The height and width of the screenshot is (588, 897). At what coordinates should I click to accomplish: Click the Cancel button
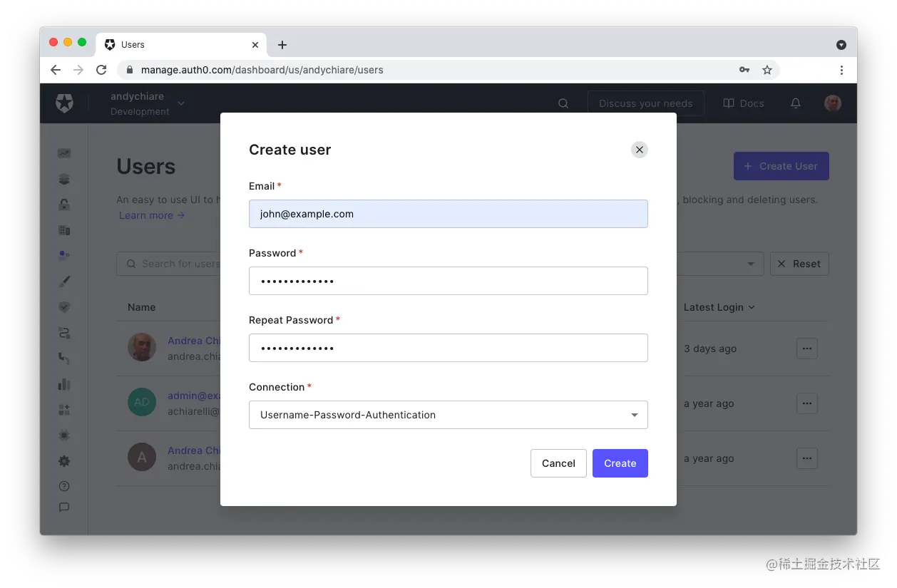click(558, 463)
